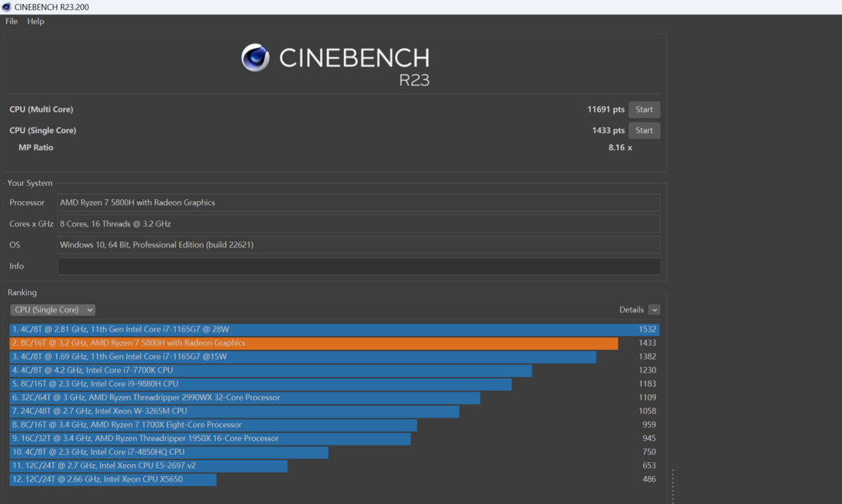Click the lowest ranking score 486
842x504 pixels.
pyautogui.click(x=649, y=479)
